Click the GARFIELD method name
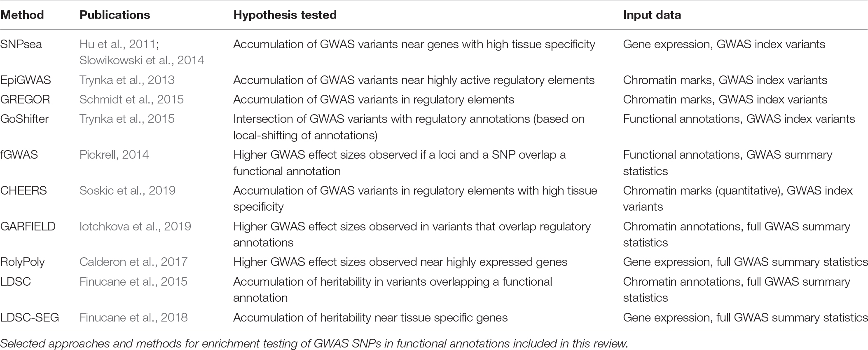The height and width of the screenshot is (350, 868). (28, 226)
